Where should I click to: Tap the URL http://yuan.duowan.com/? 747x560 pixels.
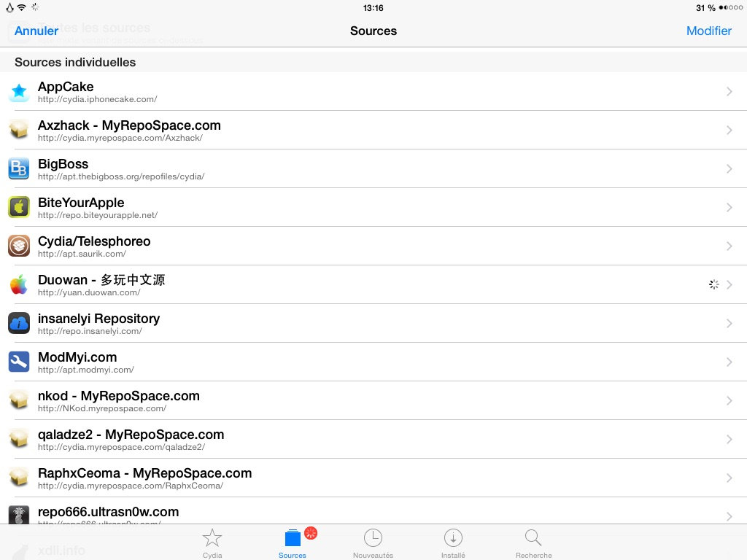click(89, 292)
